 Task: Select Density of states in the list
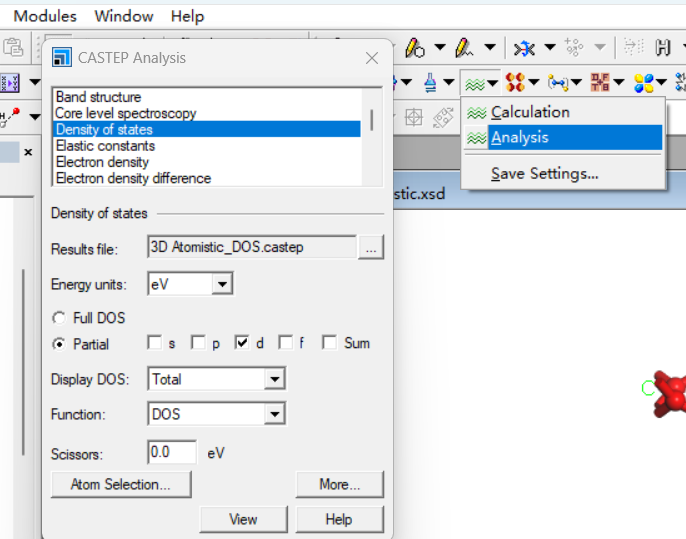click(x=207, y=130)
